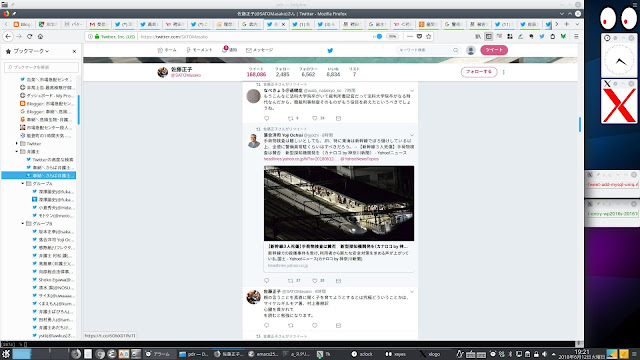Viewport: 640px width, 360px height.
Task: Open the Firefox home page
Action: point(40,36)
